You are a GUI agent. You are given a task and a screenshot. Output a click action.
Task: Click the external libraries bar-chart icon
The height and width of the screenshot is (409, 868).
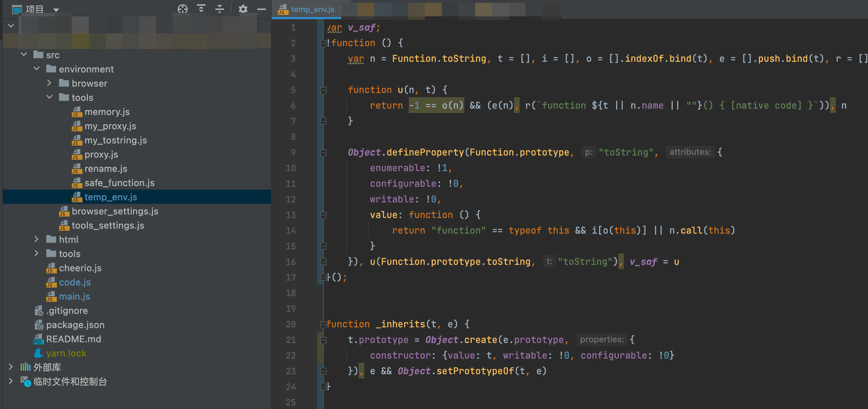(26, 367)
